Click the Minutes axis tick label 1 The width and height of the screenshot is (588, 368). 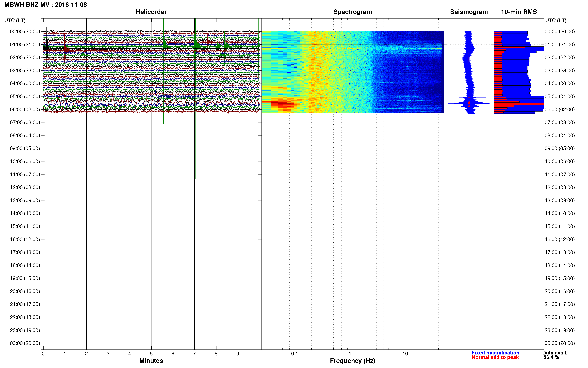65,354
